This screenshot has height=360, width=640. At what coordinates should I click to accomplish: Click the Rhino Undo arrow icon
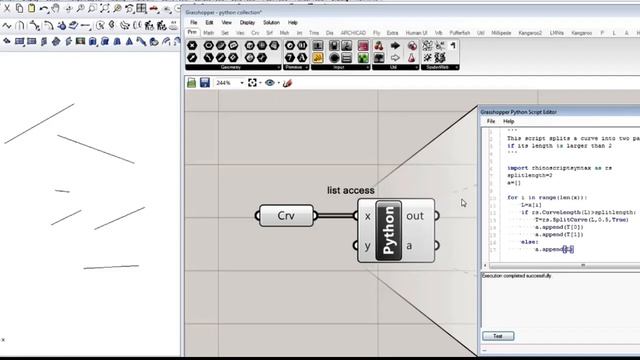pyautogui.click(x=44, y=8)
